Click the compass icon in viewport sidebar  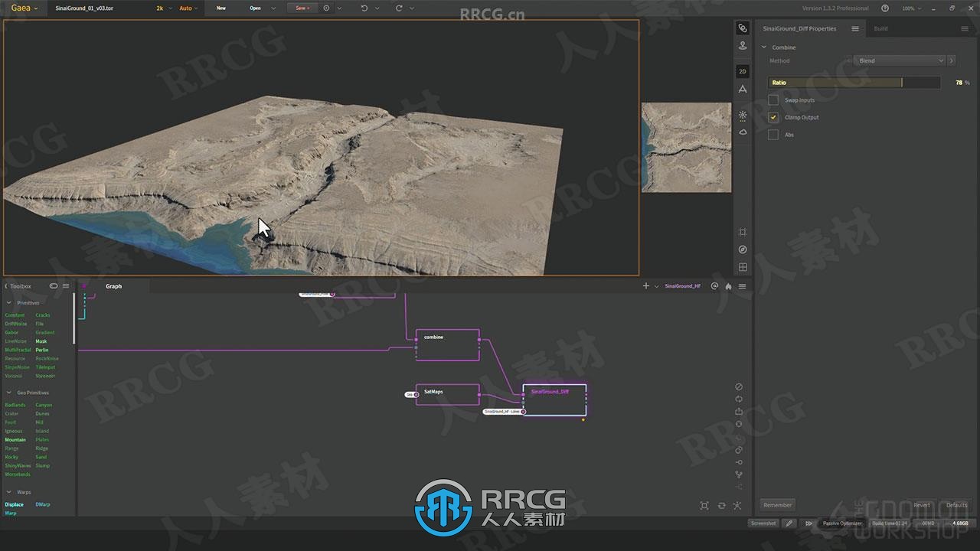tap(743, 249)
